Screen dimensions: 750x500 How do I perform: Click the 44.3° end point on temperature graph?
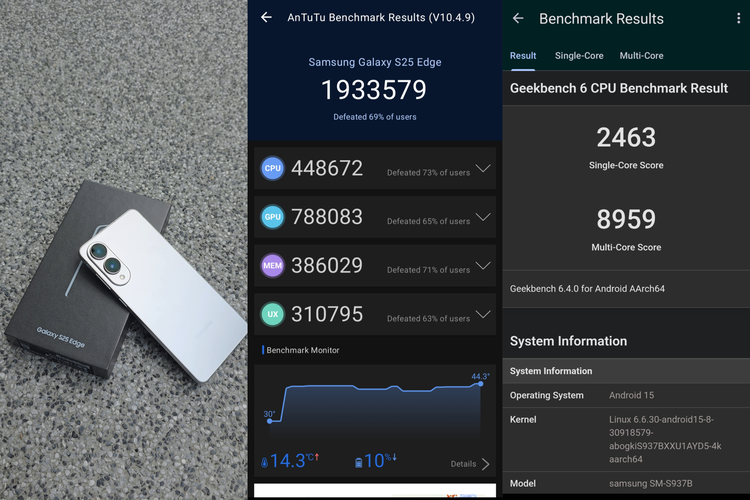pyautogui.click(x=480, y=384)
